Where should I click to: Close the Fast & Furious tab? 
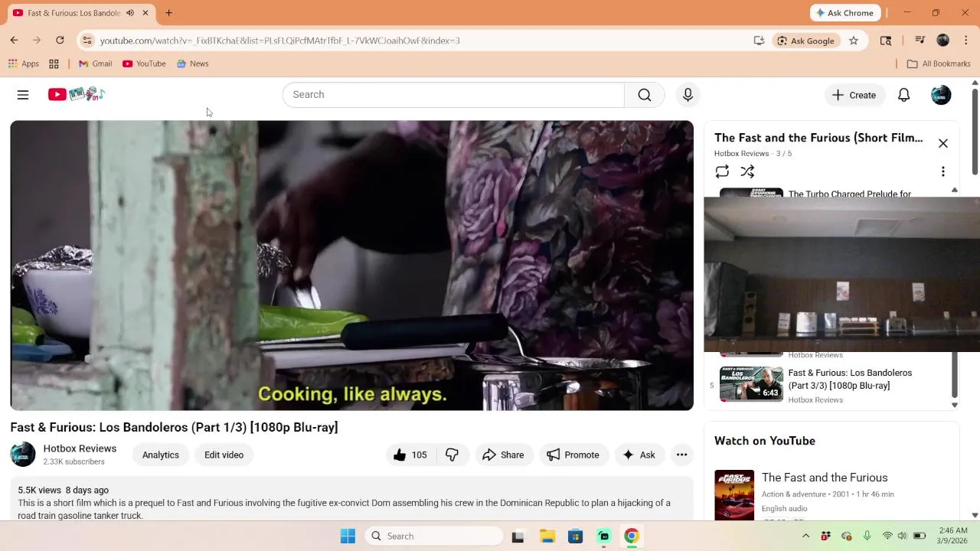[145, 13]
